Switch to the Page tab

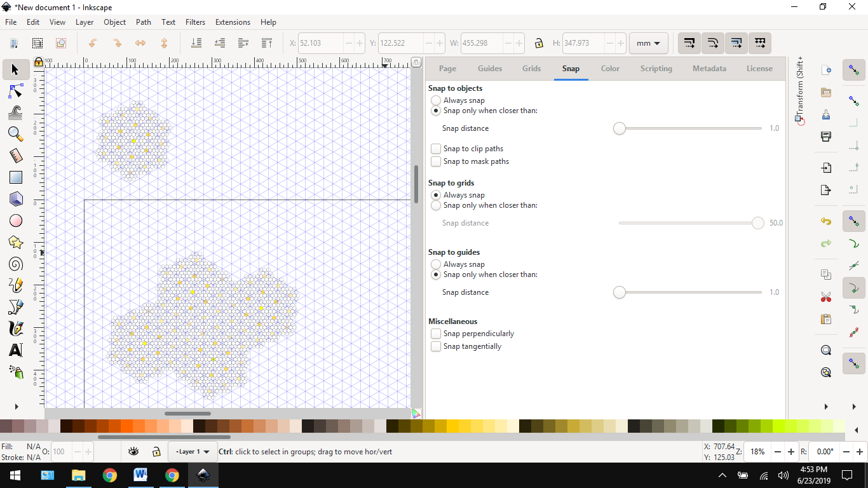447,69
